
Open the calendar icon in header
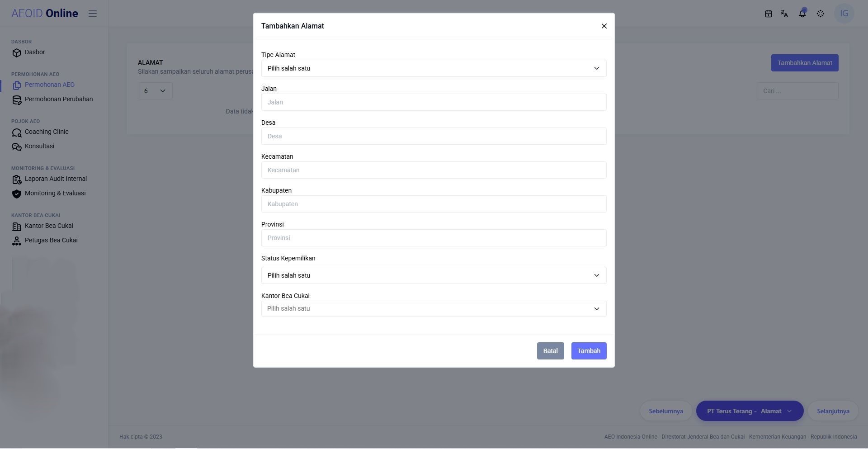pos(768,14)
